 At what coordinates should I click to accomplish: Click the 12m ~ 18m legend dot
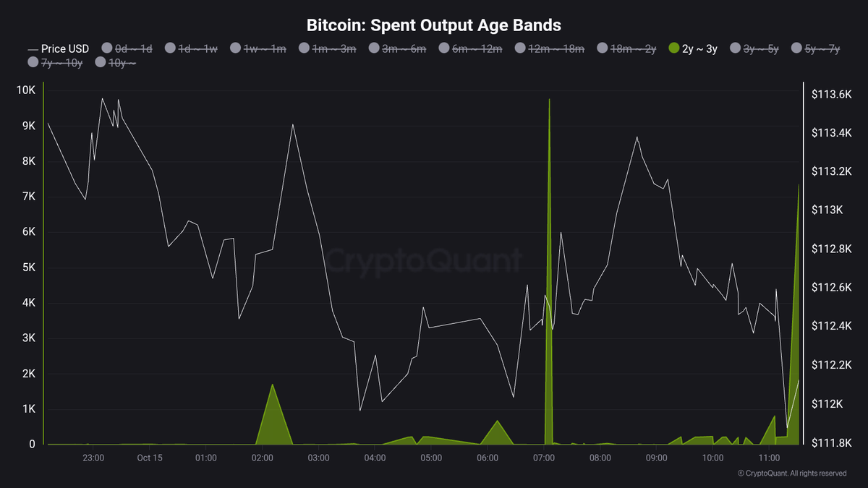(x=520, y=48)
